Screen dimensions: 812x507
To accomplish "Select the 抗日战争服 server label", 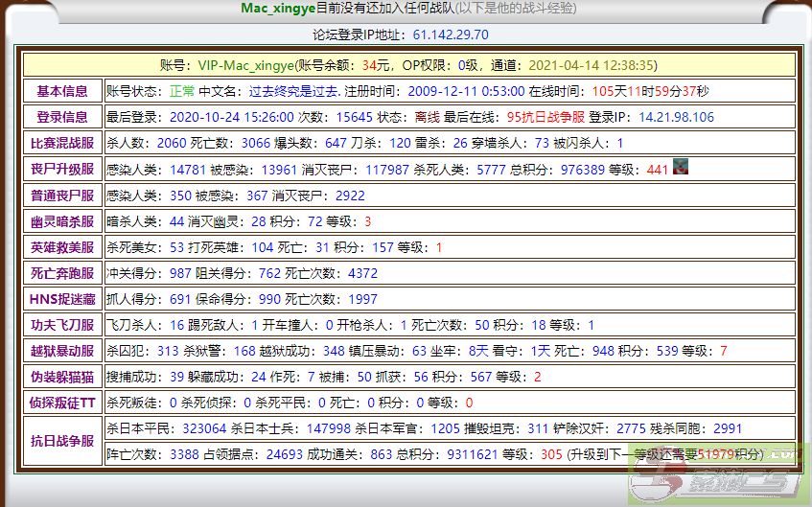I will click(62, 441).
